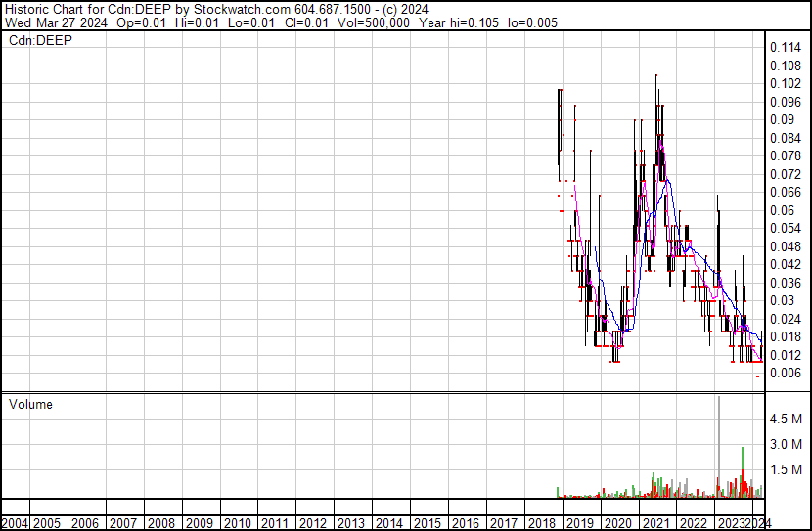
Task: Select the 2010 year label on the time axis
Action: (x=237, y=523)
